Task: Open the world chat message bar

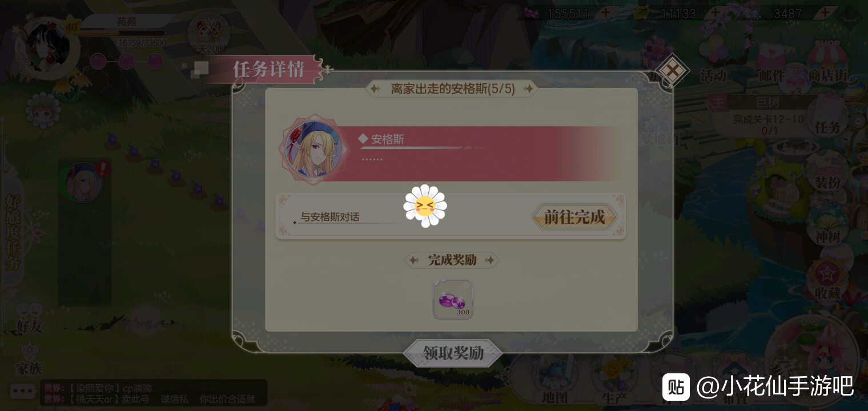Action: point(154,393)
